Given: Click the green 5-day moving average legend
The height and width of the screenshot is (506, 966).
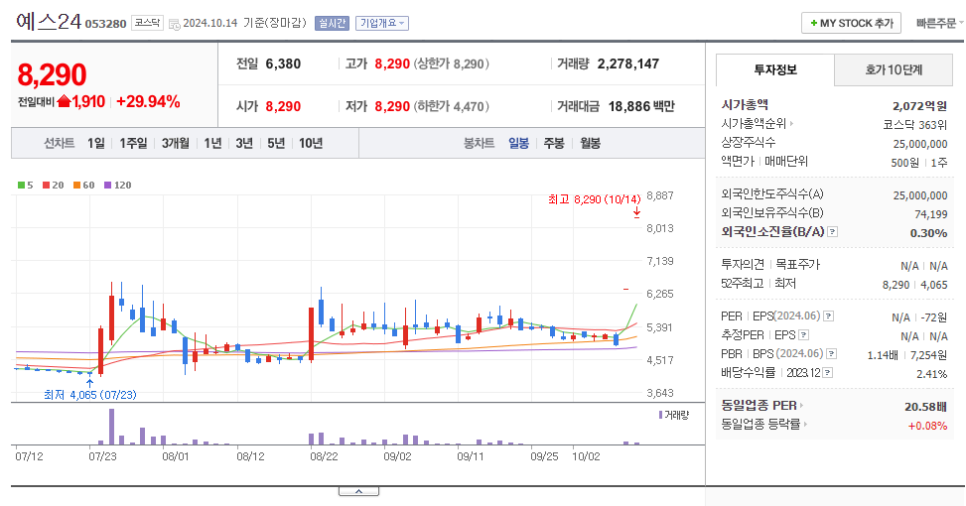Looking at the screenshot, I should pyautogui.click(x=25, y=185).
